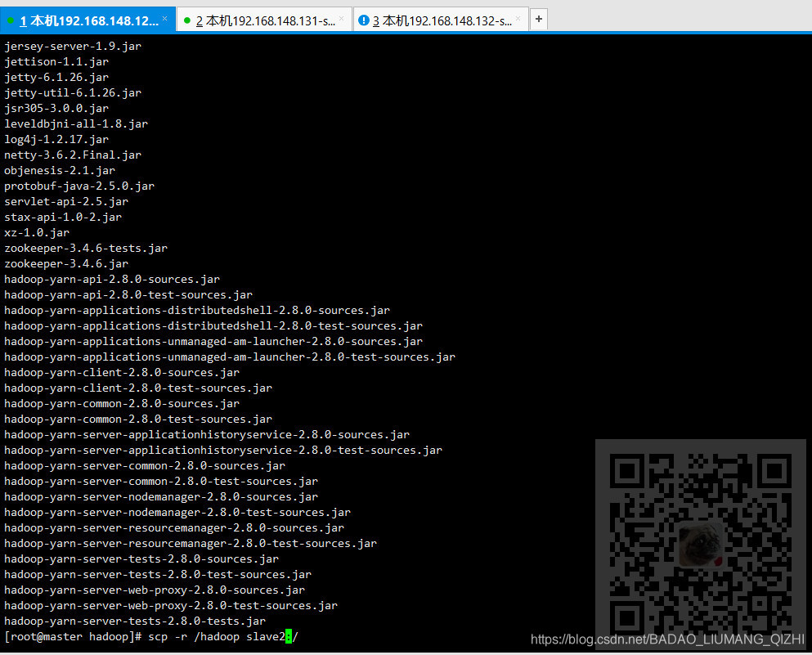Screen dimensions: 812x655
Task: Click green status dot on tab 2
Action: click(x=187, y=20)
